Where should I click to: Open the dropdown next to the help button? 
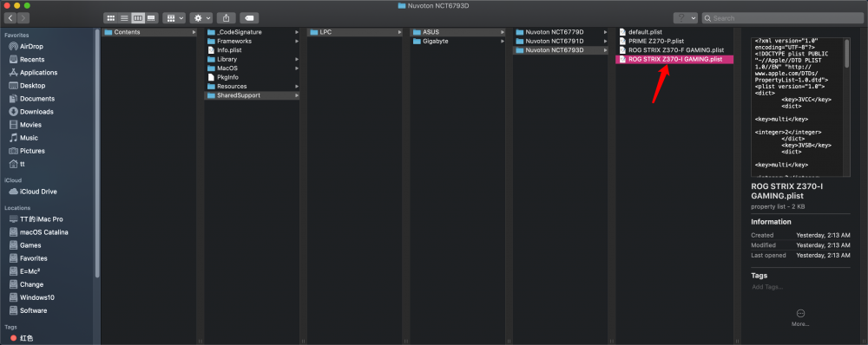tap(693, 18)
